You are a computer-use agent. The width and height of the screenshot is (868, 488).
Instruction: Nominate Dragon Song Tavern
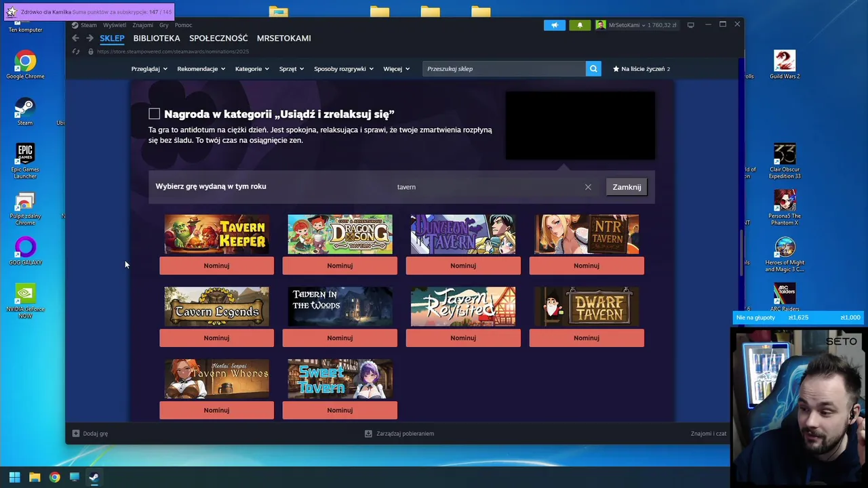coord(340,266)
